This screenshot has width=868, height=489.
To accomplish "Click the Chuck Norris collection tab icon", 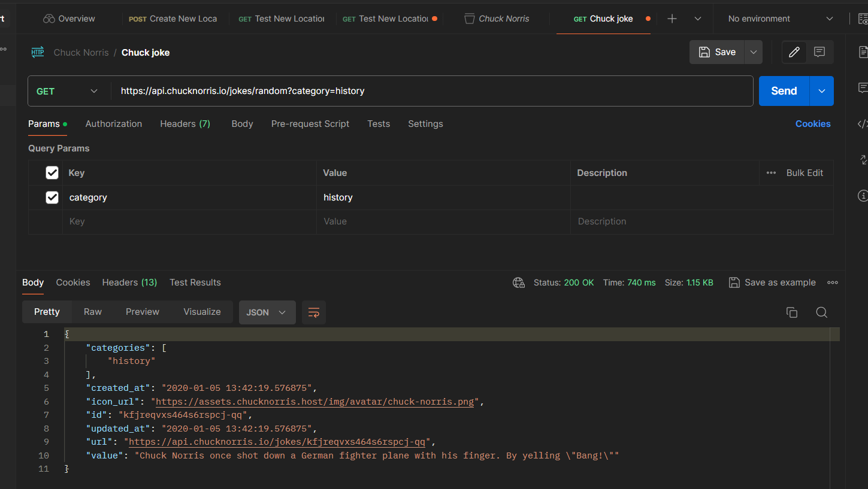I will [x=470, y=19].
